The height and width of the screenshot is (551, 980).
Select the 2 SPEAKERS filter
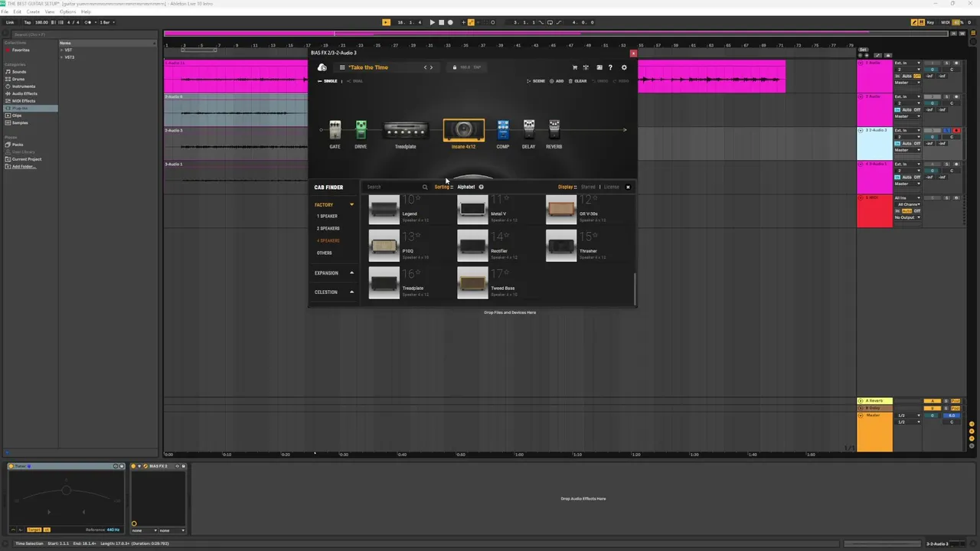[x=328, y=228]
